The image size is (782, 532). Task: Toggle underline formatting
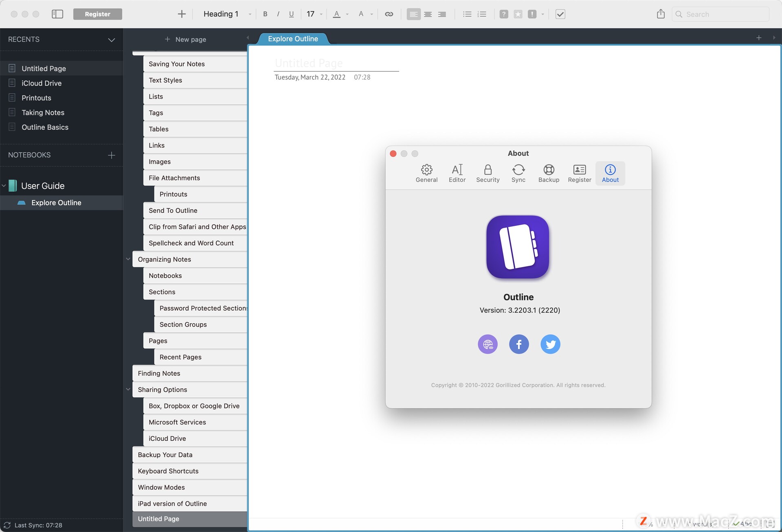[x=291, y=14]
